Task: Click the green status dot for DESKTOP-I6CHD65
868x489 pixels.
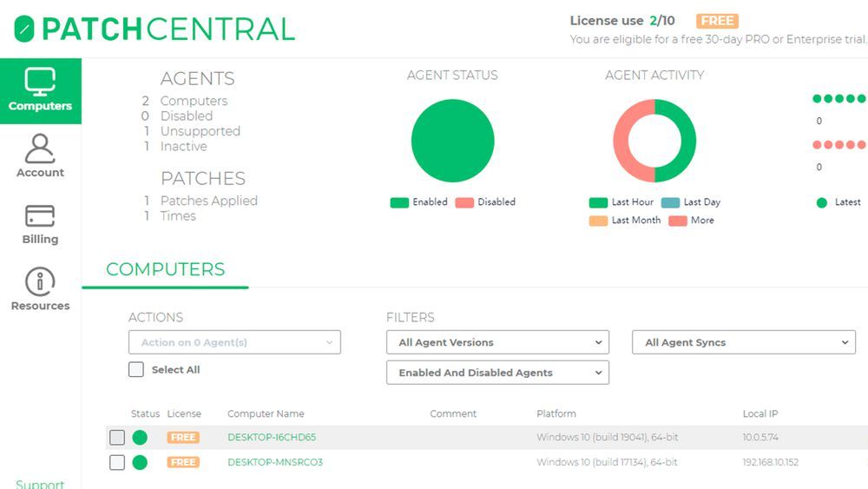Action: [140, 438]
